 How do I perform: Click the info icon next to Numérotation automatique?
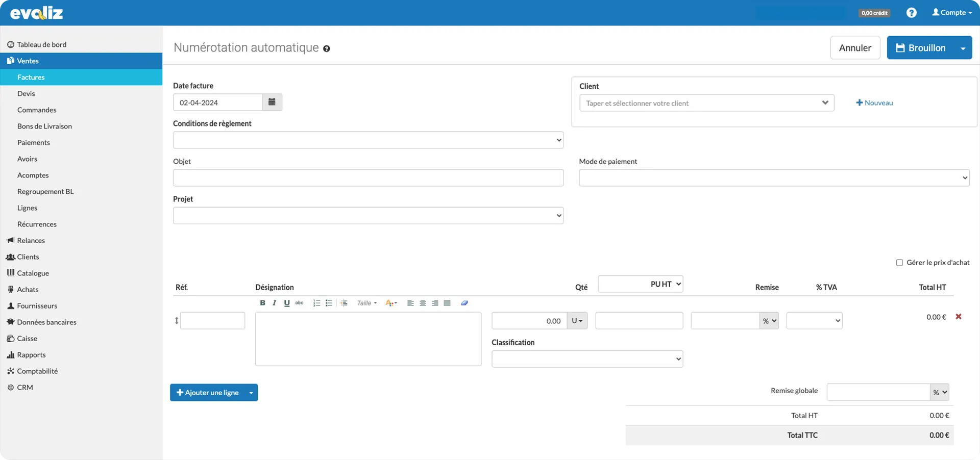tap(327, 49)
